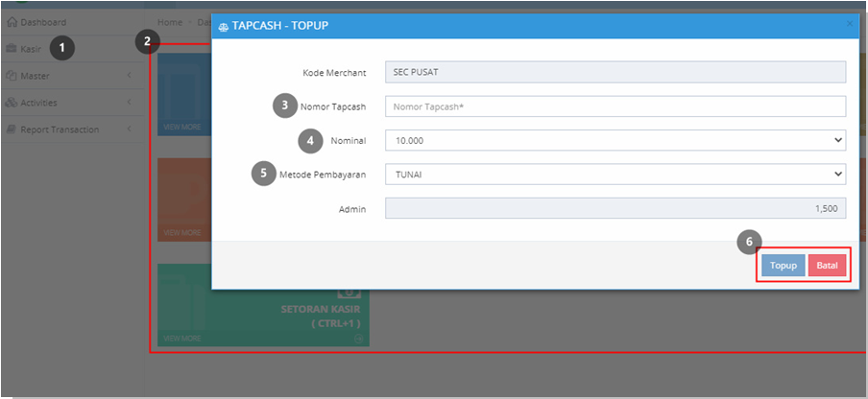
Task: Click the red Batal button
Action: pyautogui.click(x=828, y=266)
